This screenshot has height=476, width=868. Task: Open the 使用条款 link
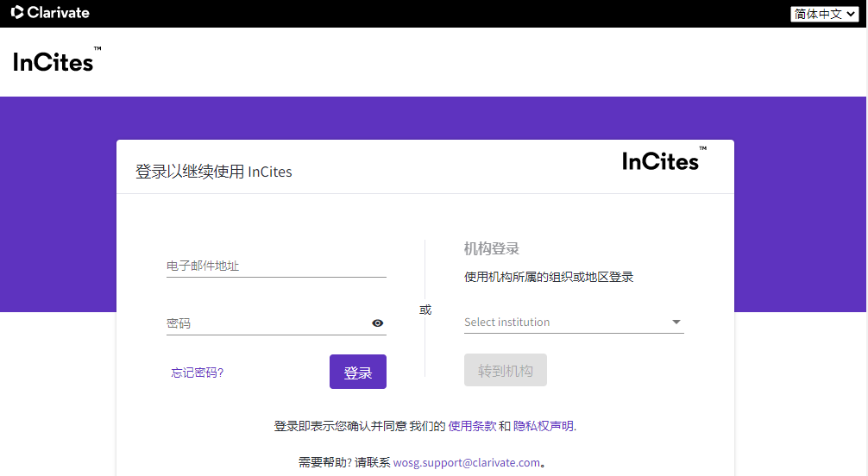pyautogui.click(x=472, y=426)
